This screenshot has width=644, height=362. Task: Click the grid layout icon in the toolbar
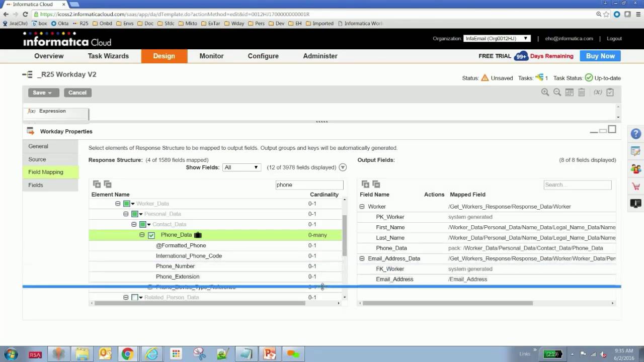click(569, 92)
